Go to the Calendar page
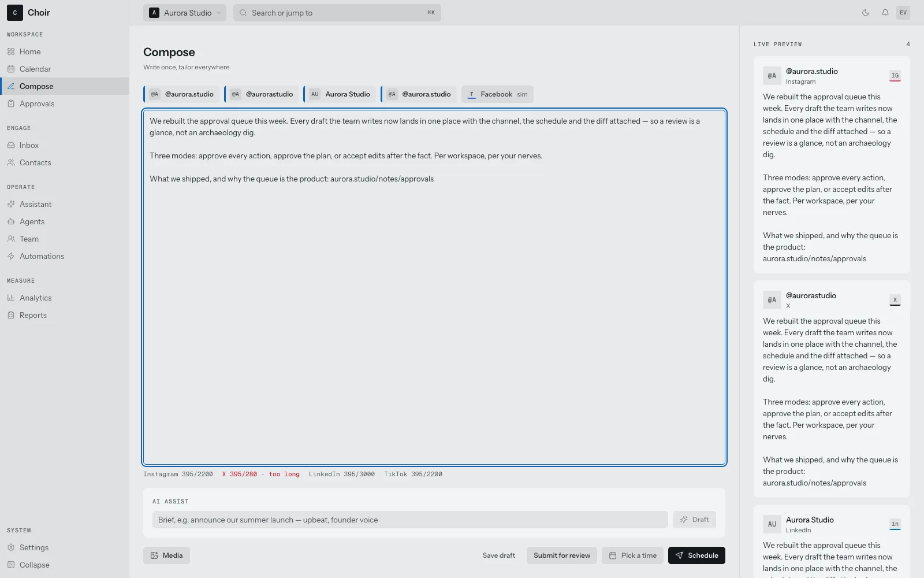924x578 pixels. [64, 69]
